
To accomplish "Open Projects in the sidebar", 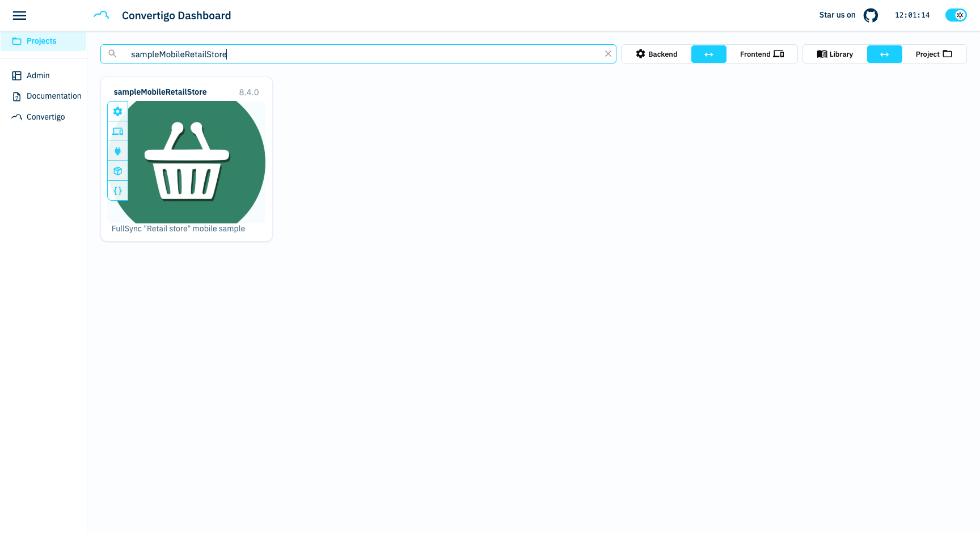I will (41, 41).
